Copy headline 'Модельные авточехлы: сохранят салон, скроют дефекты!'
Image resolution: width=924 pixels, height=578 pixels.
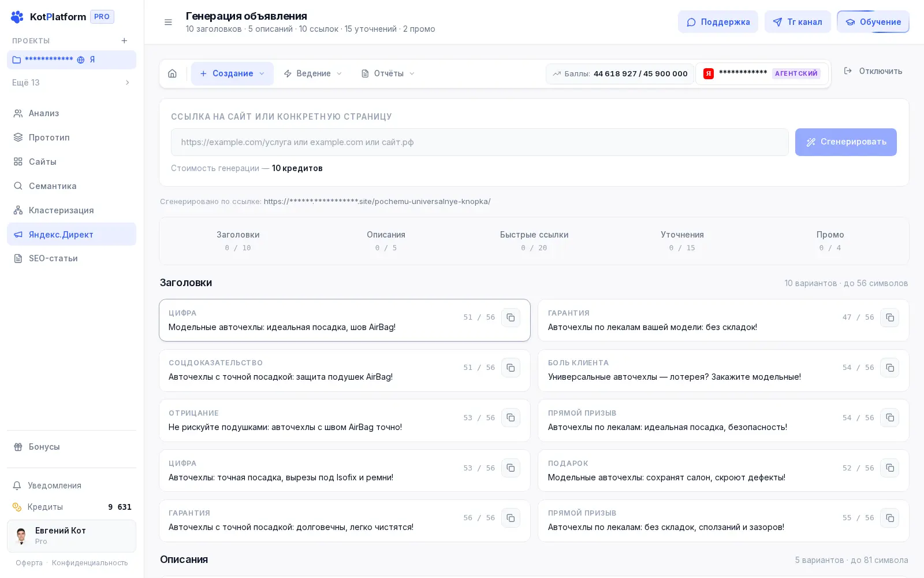890,468
